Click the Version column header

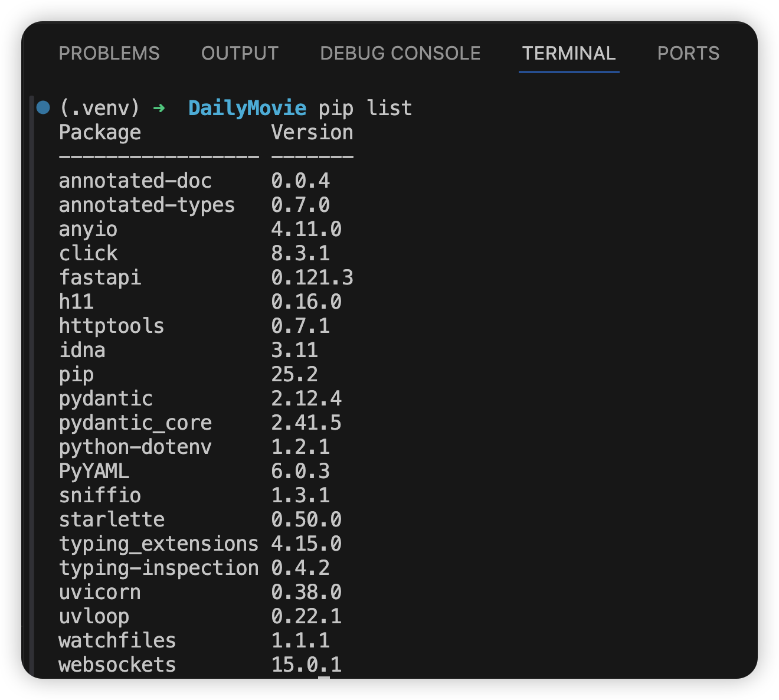(312, 132)
